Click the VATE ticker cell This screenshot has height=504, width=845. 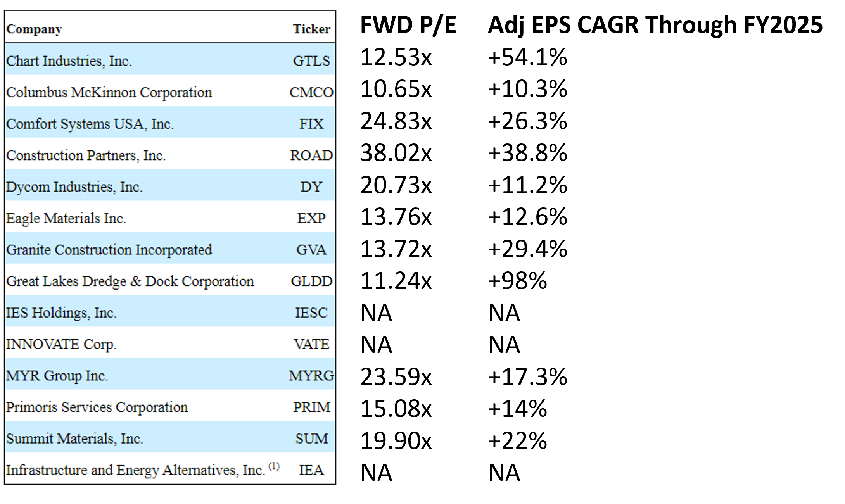(x=311, y=344)
